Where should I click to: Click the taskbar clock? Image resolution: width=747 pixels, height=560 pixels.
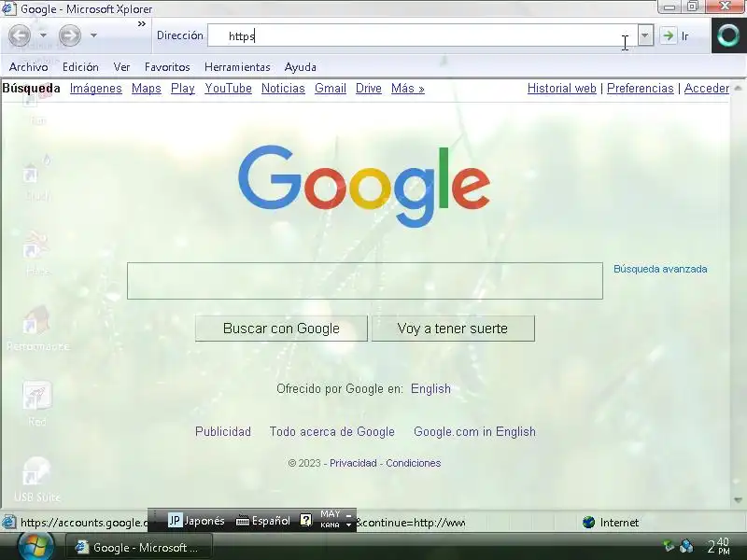pyautogui.click(x=718, y=546)
